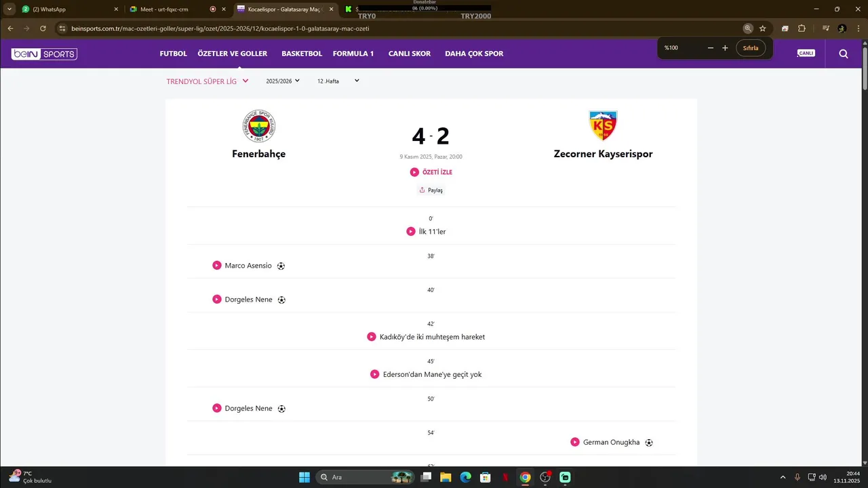This screenshot has width=868, height=488.
Task: Open the beIN Sports search icon
Action: click(843, 54)
